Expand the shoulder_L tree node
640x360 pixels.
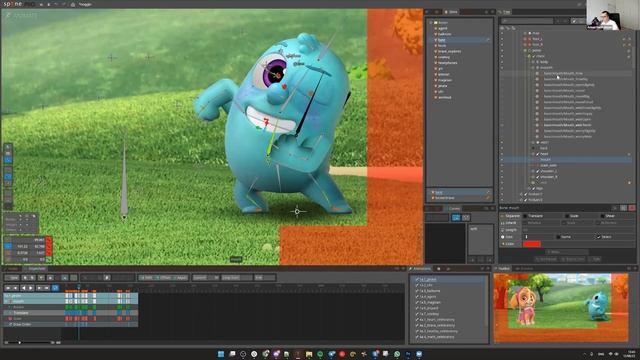click(533, 171)
